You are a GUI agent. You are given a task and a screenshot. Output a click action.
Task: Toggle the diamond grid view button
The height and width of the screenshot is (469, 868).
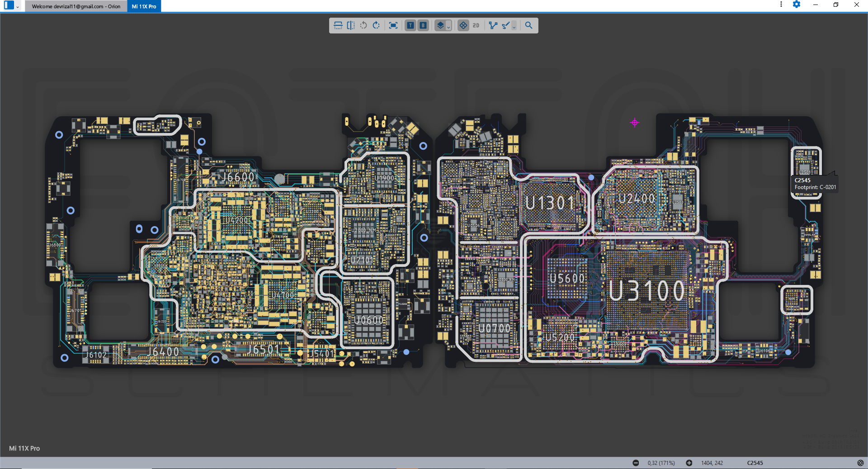pos(463,25)
